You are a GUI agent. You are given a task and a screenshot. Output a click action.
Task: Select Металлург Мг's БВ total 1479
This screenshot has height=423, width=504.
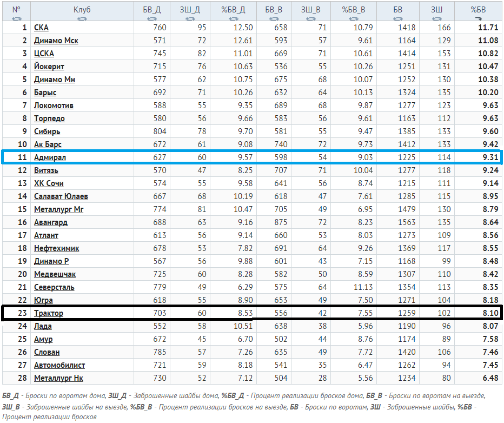[407, 209]
